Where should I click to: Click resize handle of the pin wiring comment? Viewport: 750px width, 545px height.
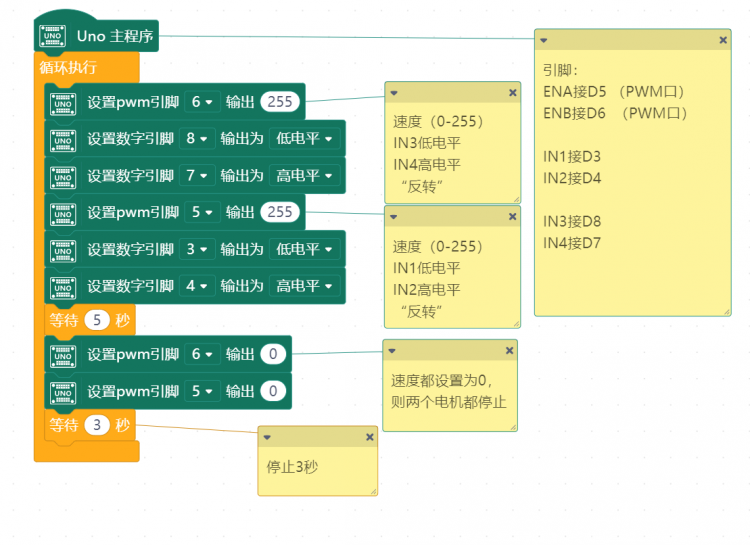(x=726, y=312)
